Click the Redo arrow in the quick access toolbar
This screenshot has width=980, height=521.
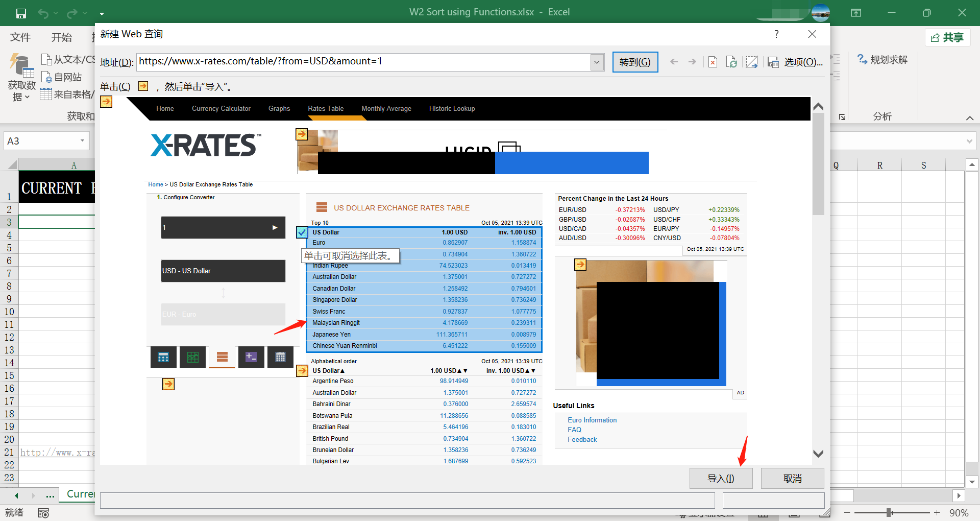(72, 13)
